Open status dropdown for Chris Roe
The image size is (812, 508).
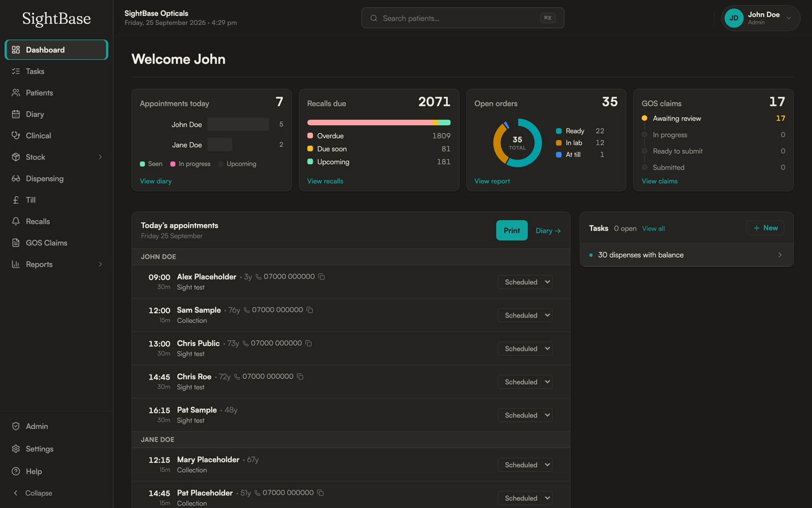[x=525, y=382]
